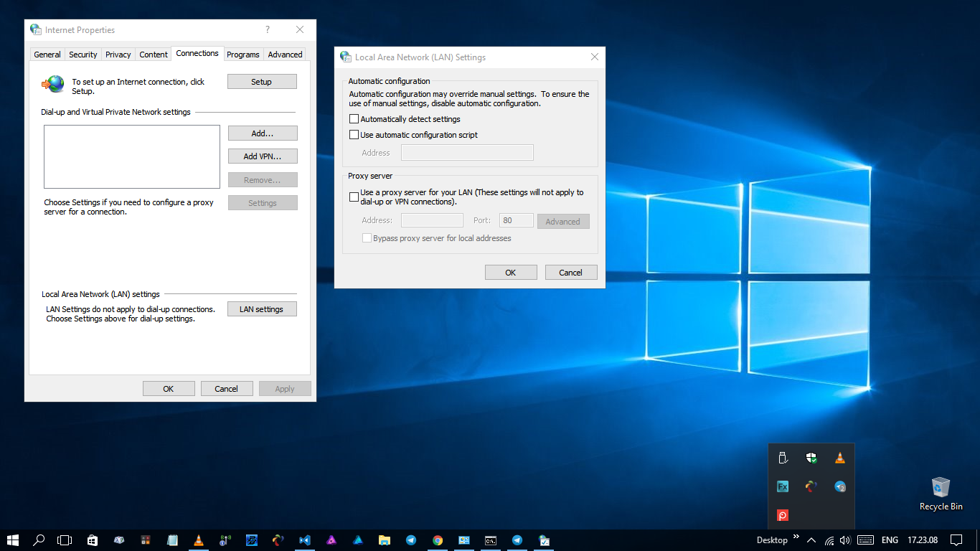The width and height of the screenshot is (980, 551).
Task: Open Google Chrome from the taskbar
Action: click(x=438, y=540)
